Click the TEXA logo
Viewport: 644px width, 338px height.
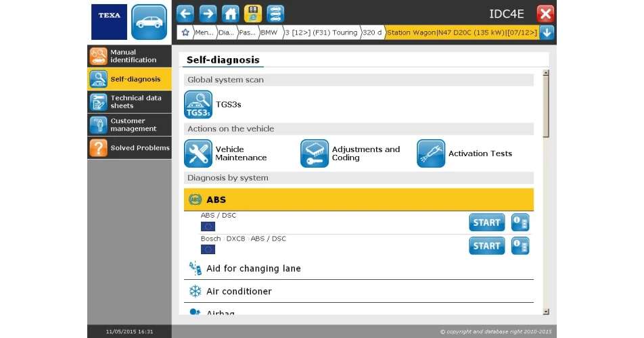(x=109, y=22)
